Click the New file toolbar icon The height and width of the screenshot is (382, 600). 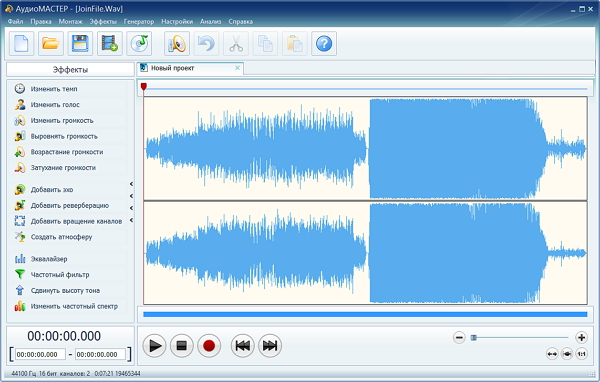[x=21, y=43]
